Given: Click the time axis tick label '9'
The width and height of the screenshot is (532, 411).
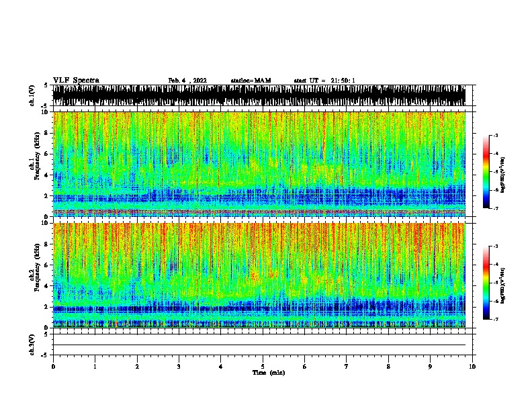Looking at the screenshot, I should (430, 367).
